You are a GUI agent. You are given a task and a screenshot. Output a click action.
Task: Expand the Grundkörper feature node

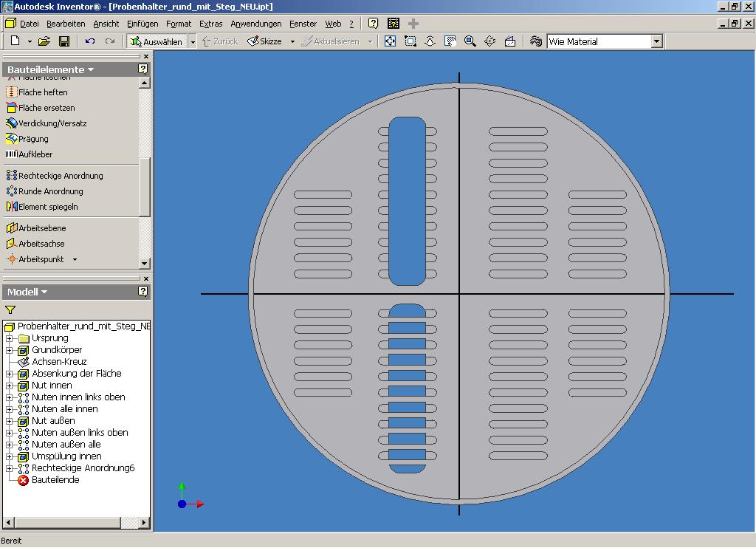point(10,350)
